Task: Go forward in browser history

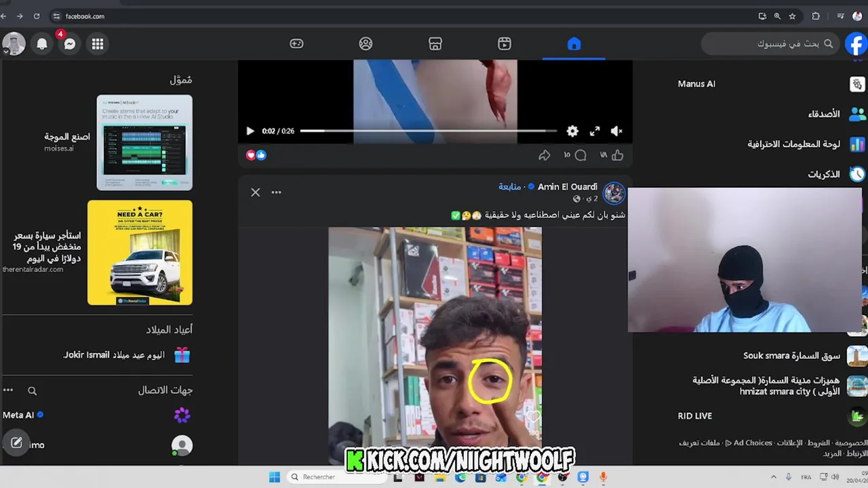Action: (x=20, y=16)
